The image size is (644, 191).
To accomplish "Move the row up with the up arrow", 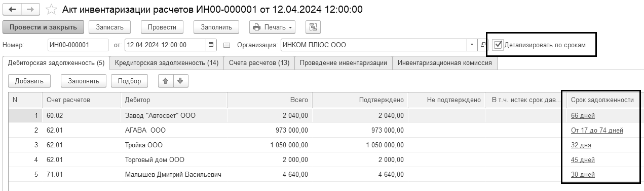I will 166,80.
